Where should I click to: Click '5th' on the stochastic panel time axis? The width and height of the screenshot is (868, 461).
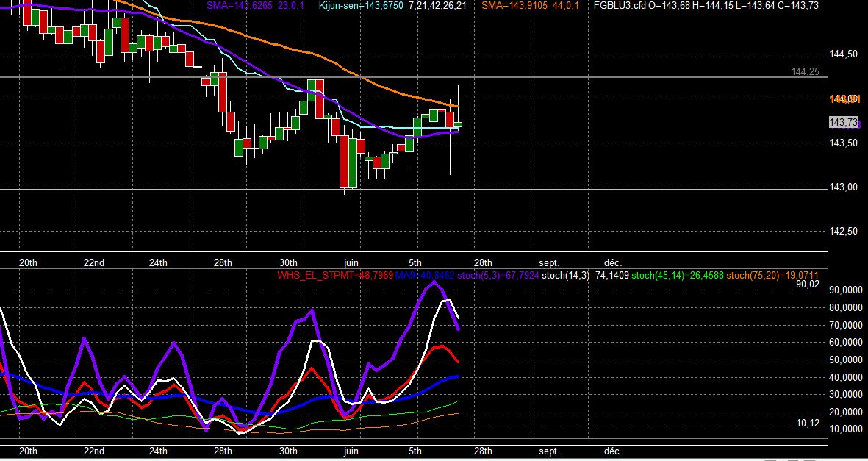[x=415, y=451]
